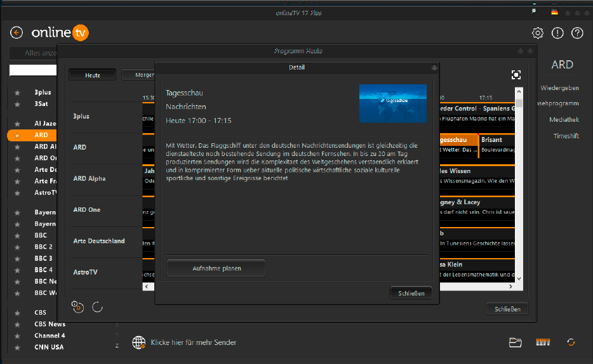Select Border Control program cell in guide
593x364 pixels.
coord(477,113)
